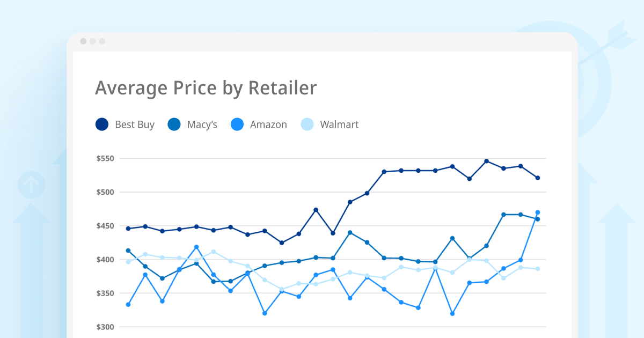Click the $400 axis label
The height and width of the screenshot is (338, 644).
click(x=105, y=260)
